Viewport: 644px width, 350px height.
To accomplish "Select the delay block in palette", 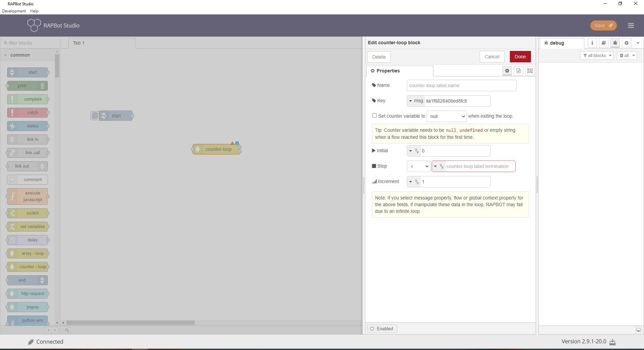I will (x=28, y=240).
